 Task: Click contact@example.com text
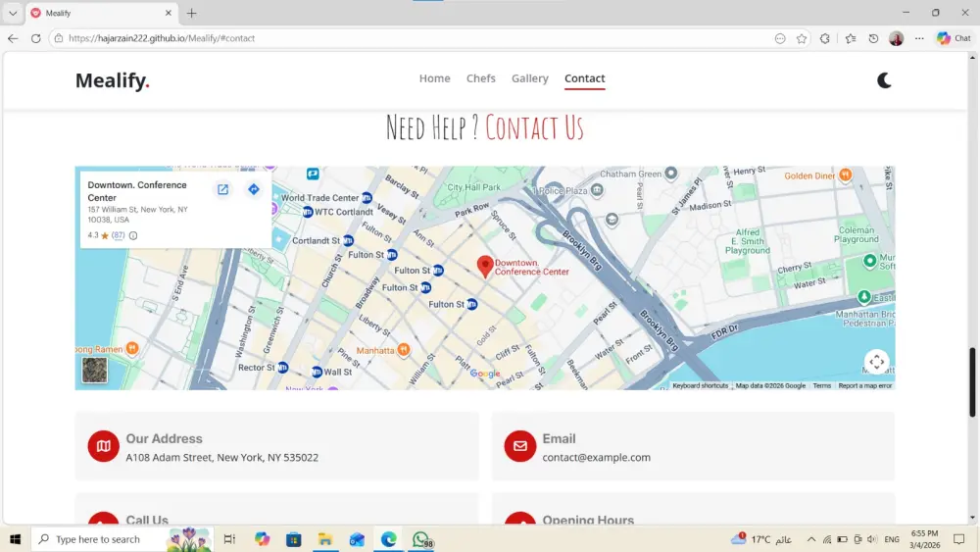(596, 457)
